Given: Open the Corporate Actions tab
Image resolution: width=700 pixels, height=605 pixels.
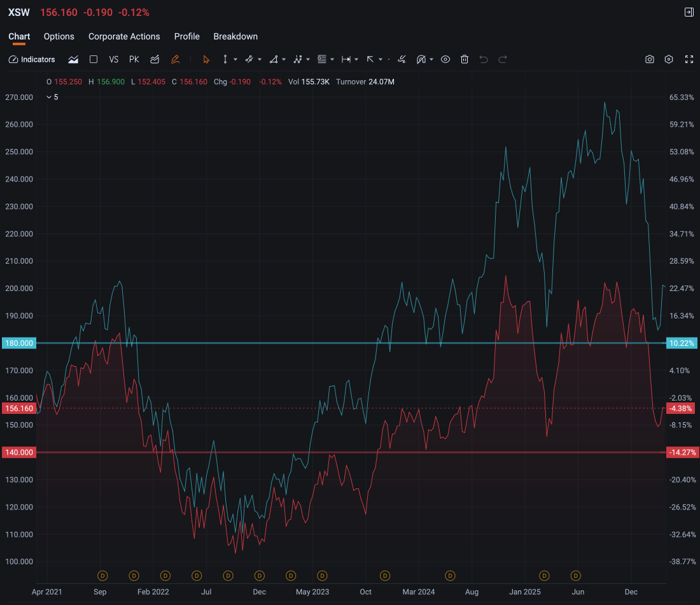Looking at the screenshot, I should coord(124,36).
